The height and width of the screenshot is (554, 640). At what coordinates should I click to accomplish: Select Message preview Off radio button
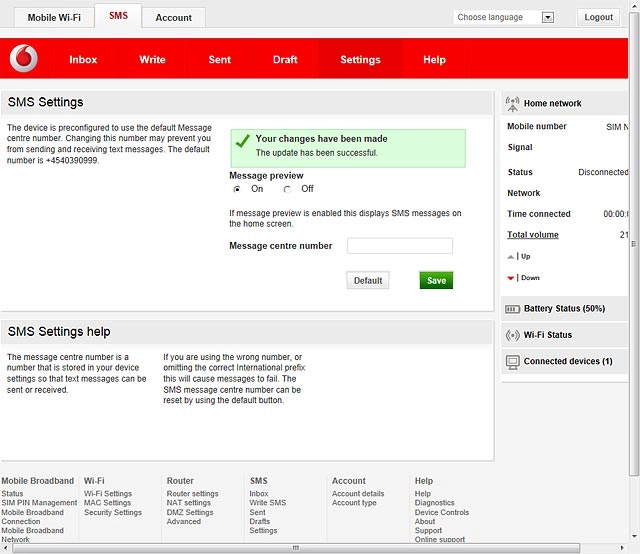coord(287,189)
